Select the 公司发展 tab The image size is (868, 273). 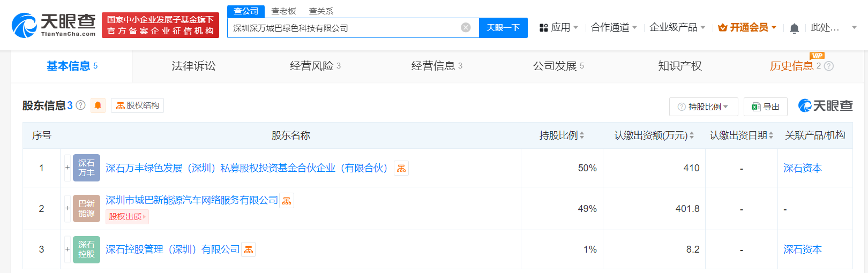click(558, 66)
